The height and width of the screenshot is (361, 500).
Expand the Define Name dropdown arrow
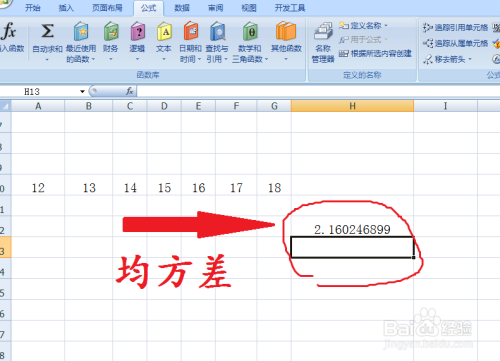click(x=386, y=26)
